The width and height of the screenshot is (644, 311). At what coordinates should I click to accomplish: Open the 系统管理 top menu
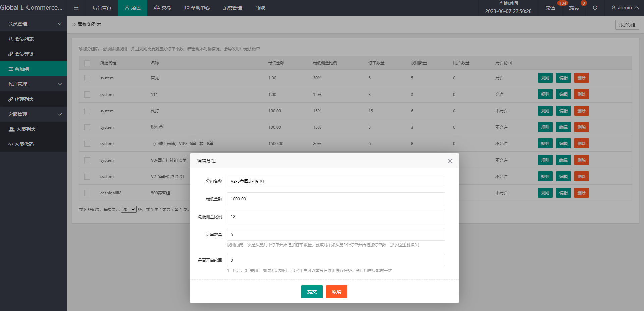click(232, 8)
